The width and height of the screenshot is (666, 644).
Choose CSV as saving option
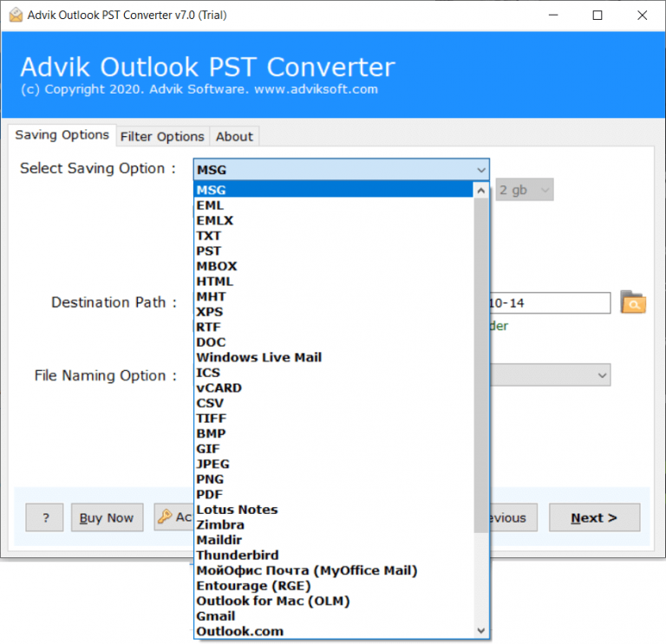point(334,403)
